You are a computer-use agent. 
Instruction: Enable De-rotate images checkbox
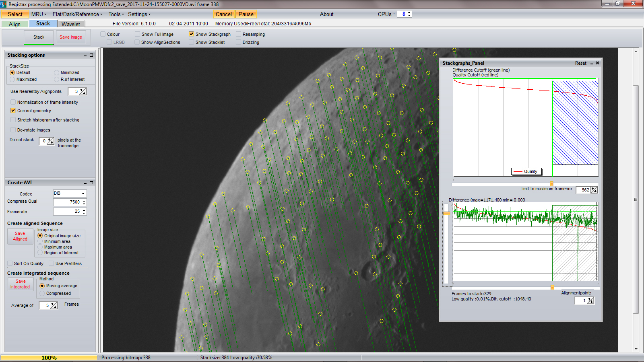click(x=13, y=130)
